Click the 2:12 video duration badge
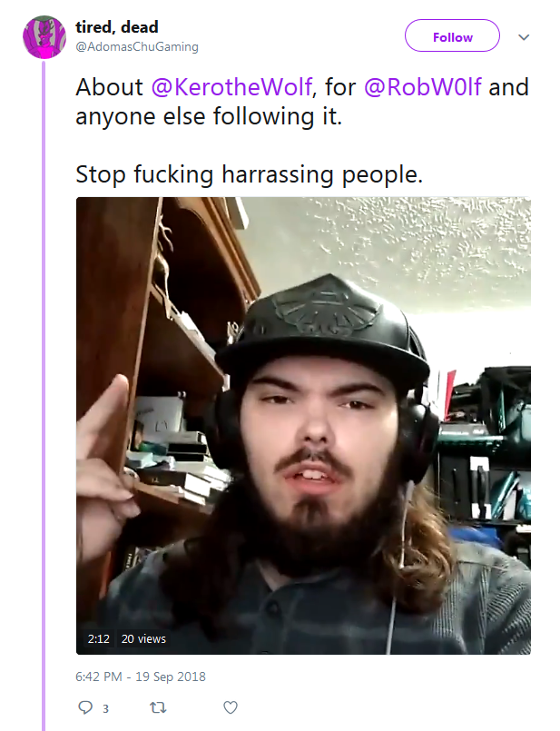The height and width of the screenshot is (731, 560). [99, 638]
